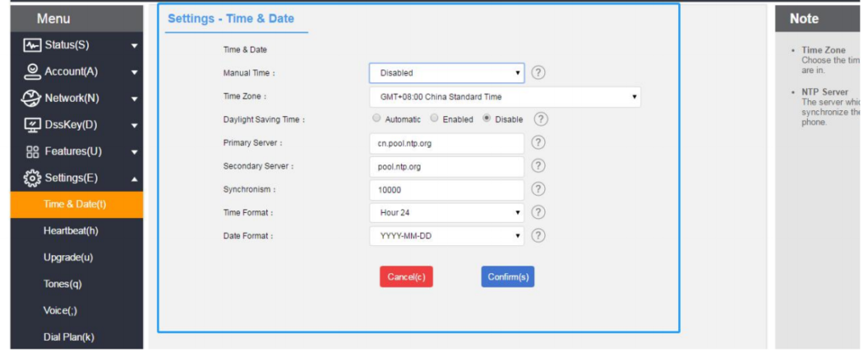
Task: Click the Status(S) pulse monitor icon
Action: point(32,45)
